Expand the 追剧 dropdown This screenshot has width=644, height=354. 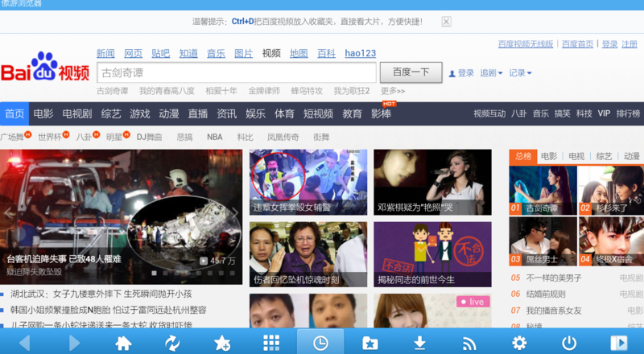click(x=491, y=73)
